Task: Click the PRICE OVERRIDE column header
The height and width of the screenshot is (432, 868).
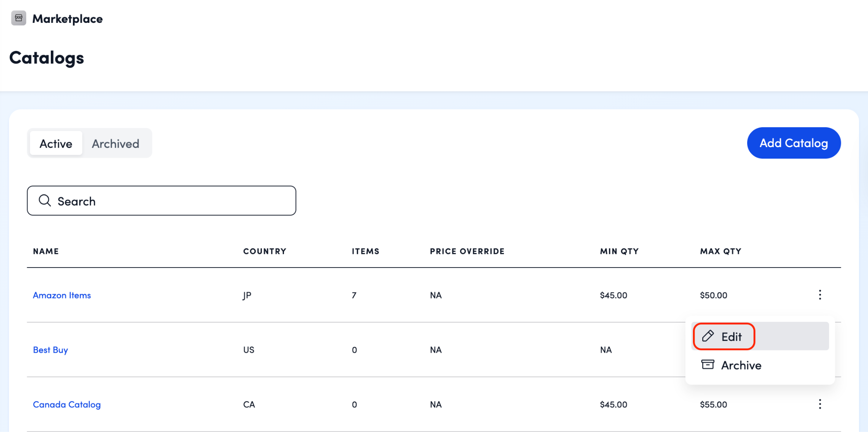Action: (x=467, y=251)
